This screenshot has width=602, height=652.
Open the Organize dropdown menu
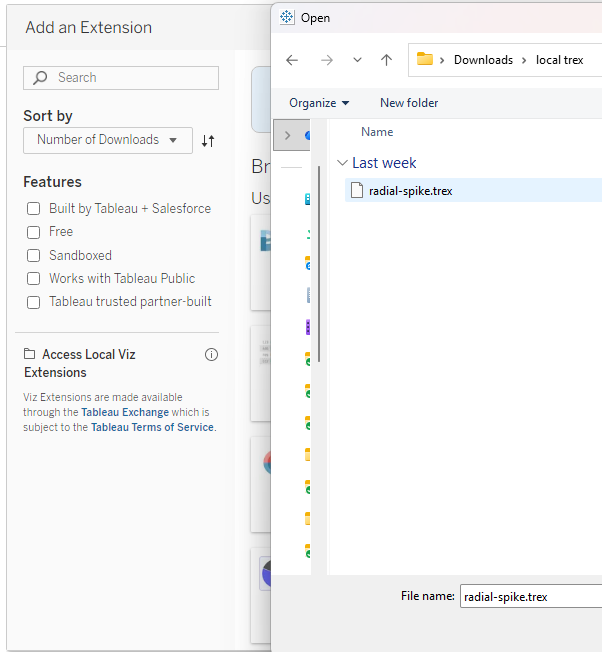coord(319,103)
